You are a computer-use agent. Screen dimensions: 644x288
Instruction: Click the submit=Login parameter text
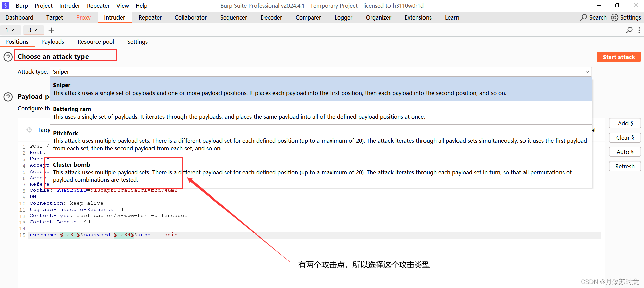(x=158, y=235)
